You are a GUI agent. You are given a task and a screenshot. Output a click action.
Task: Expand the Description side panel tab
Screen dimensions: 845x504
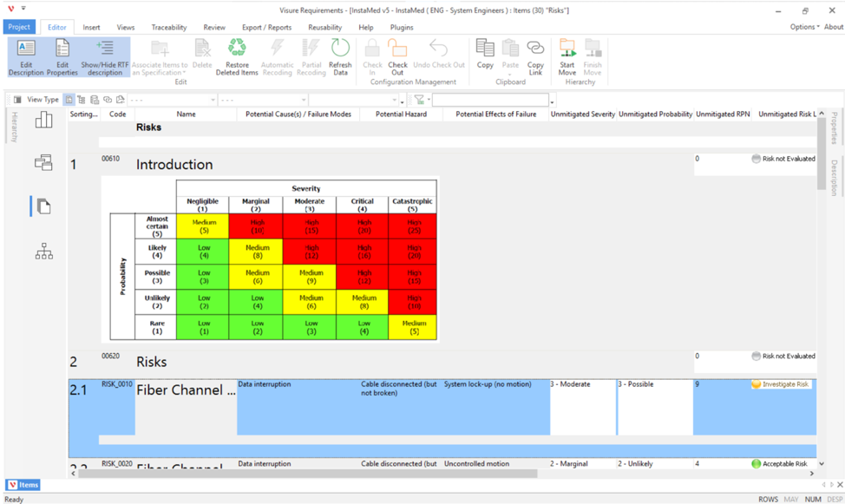pos(834,178)
